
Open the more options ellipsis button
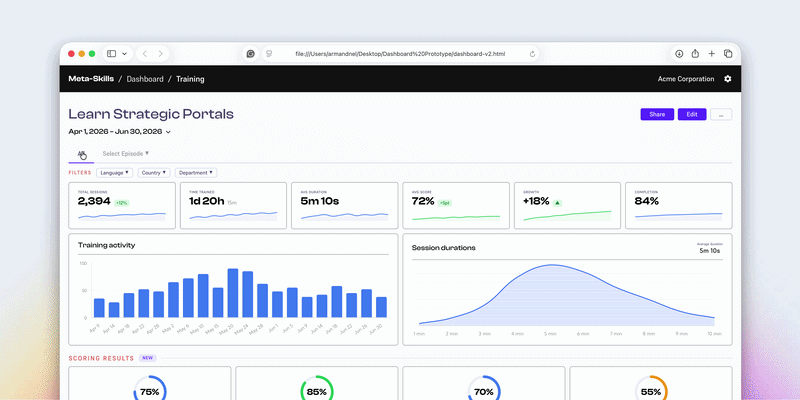721,114
